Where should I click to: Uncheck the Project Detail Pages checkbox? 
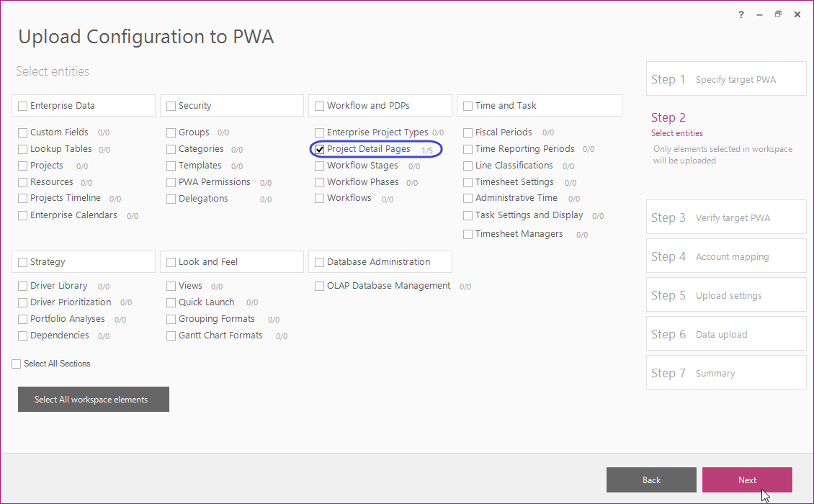click(320, 150)
